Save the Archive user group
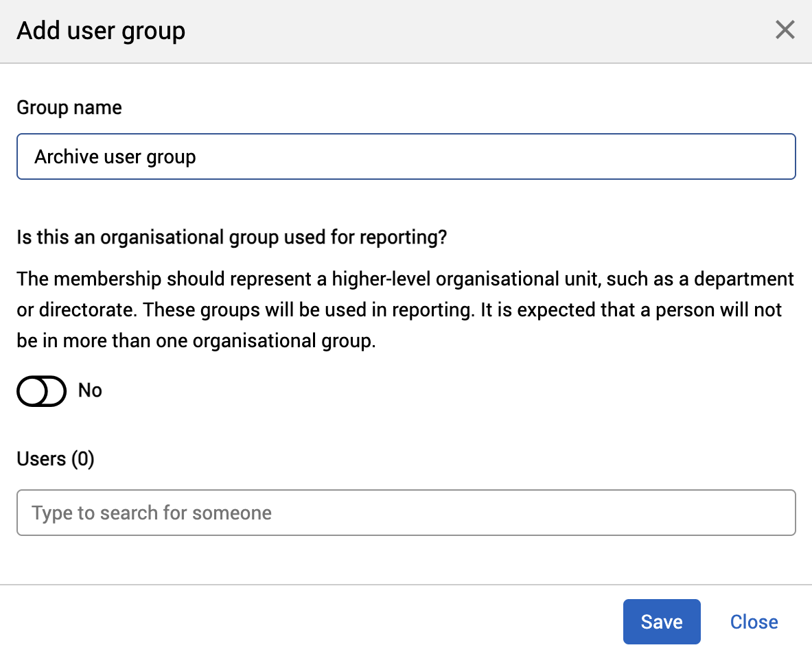 tap(661, 621)
